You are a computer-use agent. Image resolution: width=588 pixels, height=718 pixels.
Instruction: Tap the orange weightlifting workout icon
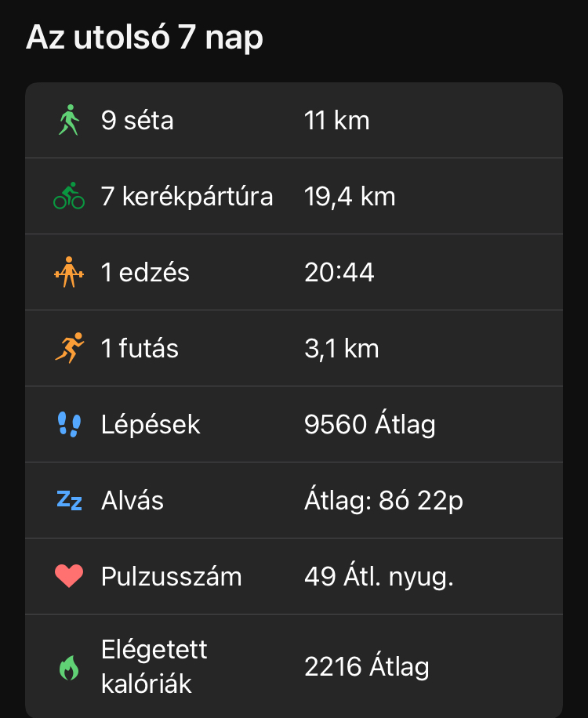(x=69, y=272)
